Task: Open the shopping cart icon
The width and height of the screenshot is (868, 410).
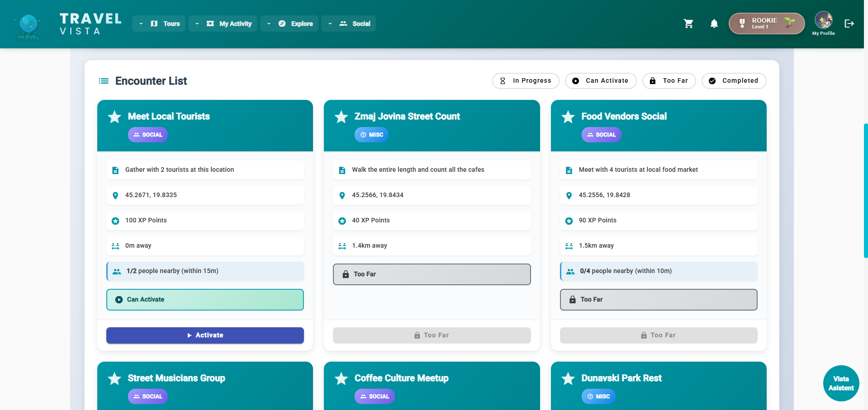Action: (688, 24)
